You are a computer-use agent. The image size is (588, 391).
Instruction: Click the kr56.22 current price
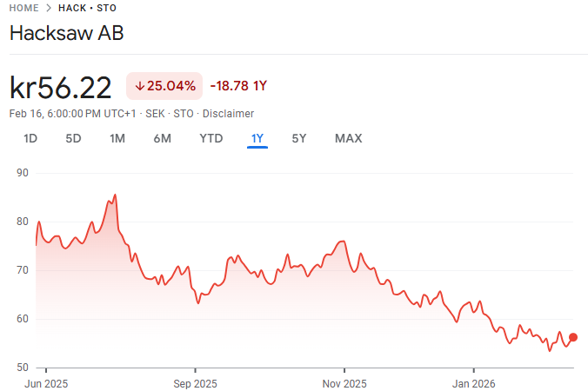click(x=61, y=88)
